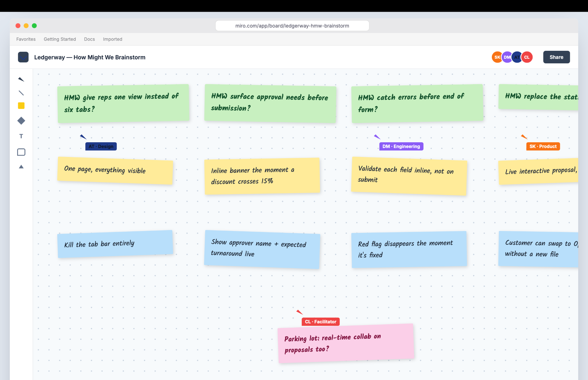Select the yellow note 'Live interactive proposal'
The image size is (588, 380).
click(x=538, y=171)
